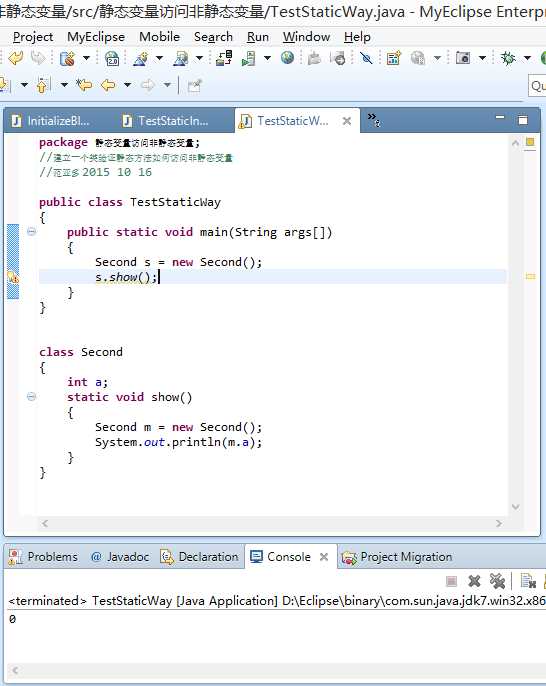The width and height of the screenshot is (546, 686).
Task: Click the new report table icon
Action: click(394, 58)
